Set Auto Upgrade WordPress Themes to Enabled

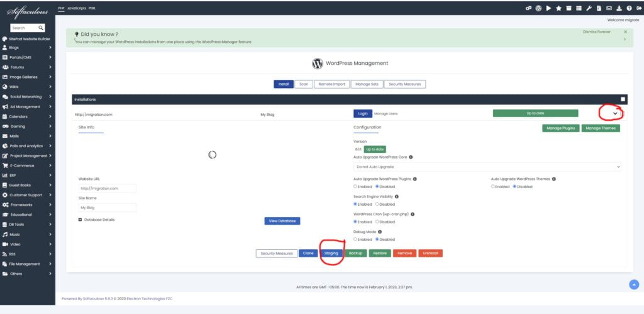[493, 187]
